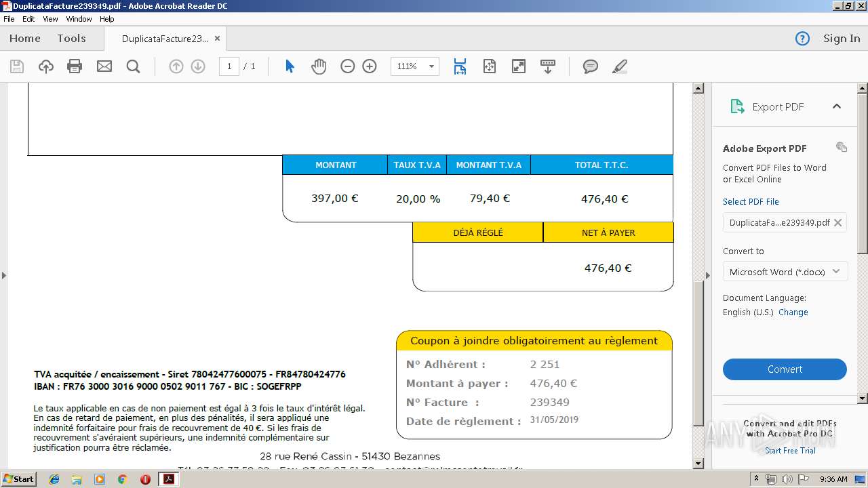Click the Windows Start button
The image size is (868, 488).
point(19,479)
